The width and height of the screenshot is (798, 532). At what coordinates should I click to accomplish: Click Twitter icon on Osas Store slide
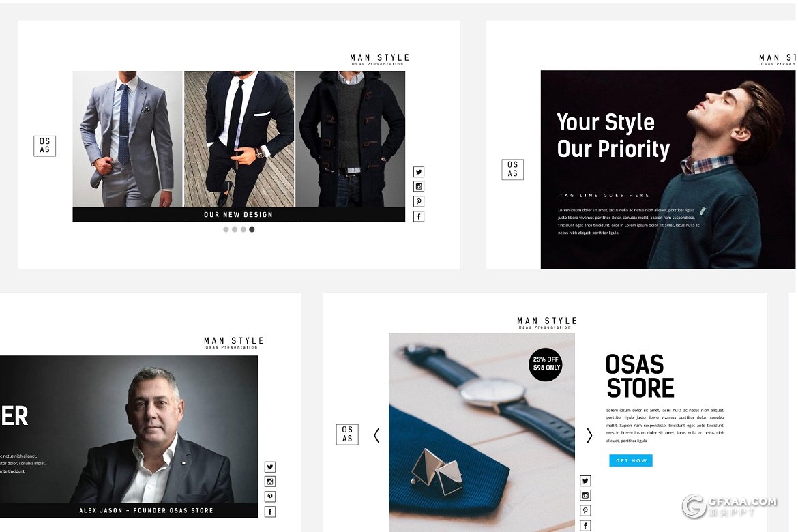(585, 481)
